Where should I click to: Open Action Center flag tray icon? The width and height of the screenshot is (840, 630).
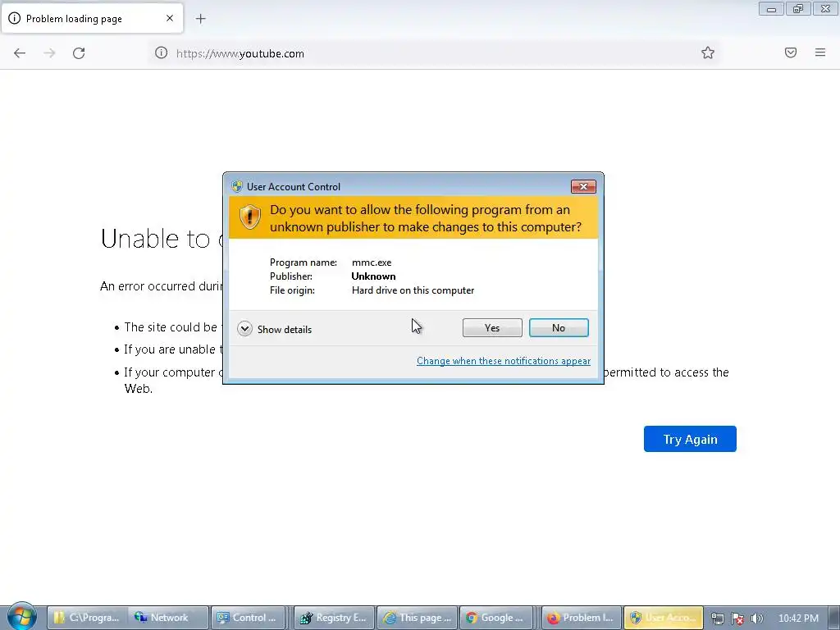tap(737, 619)
